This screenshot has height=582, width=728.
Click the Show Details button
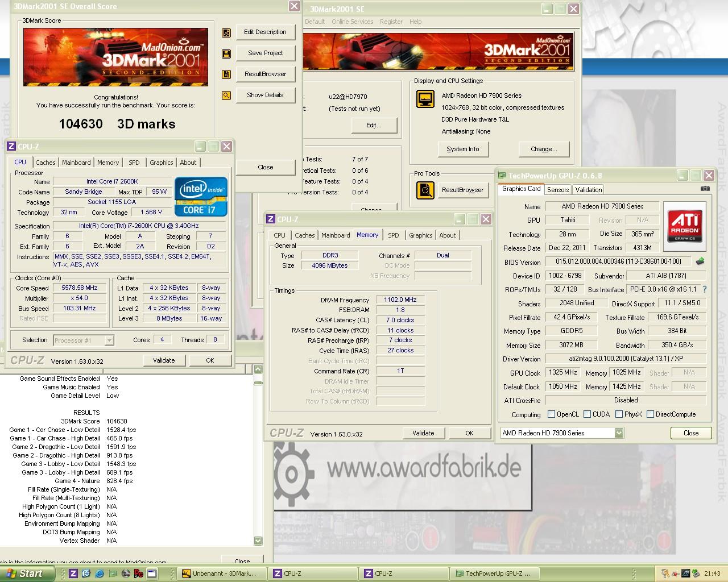click(265, 95)
